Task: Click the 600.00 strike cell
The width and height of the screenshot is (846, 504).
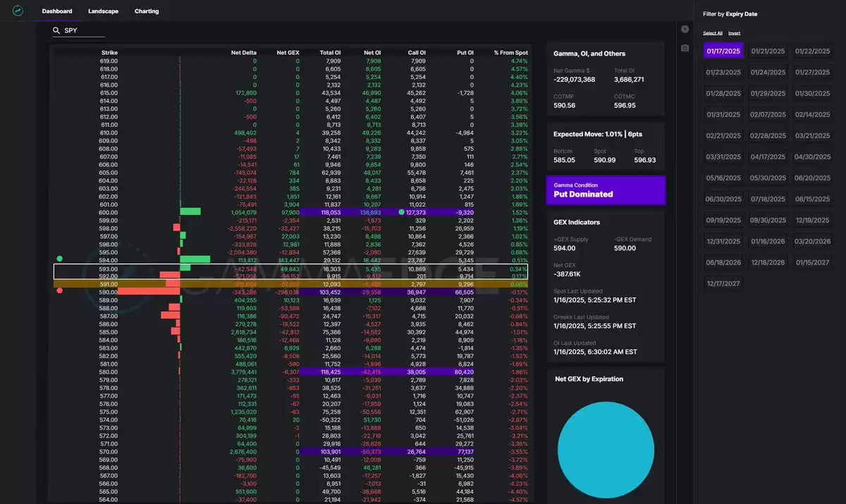Action: [x=109, y=212]
